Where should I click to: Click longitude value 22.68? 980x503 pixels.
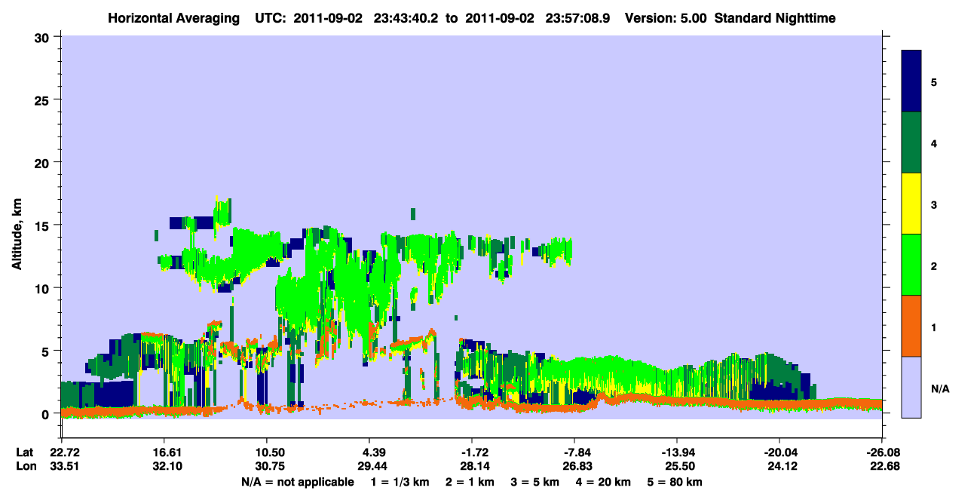[x=882, y=466]
